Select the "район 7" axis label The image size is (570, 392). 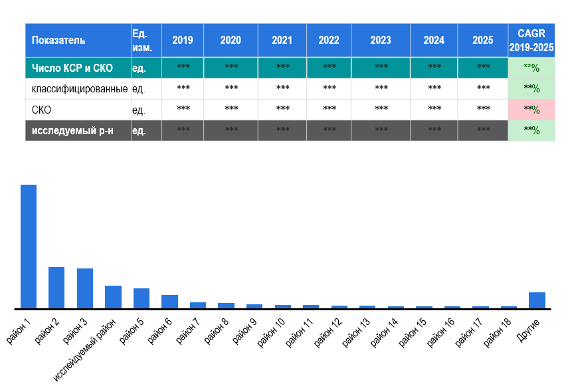[187, 331]
